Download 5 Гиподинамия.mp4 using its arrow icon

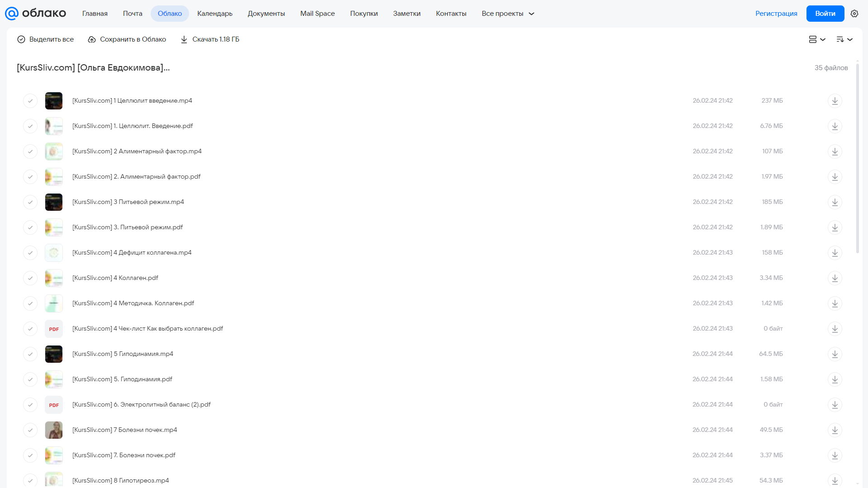[835, 354]
